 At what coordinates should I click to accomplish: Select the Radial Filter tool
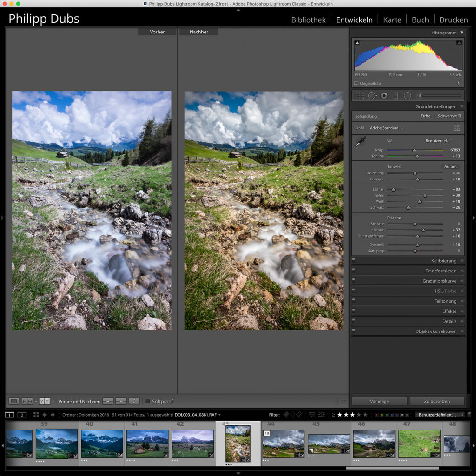click(x=408, y=95)
